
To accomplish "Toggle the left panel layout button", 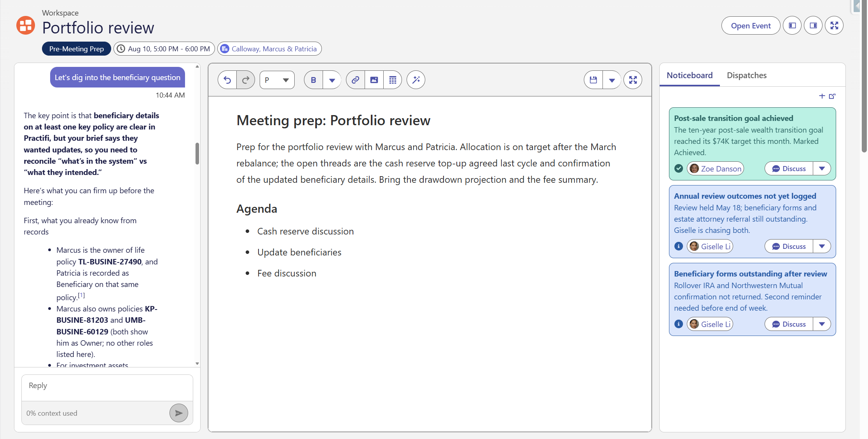I will click(x=792, y=26).
